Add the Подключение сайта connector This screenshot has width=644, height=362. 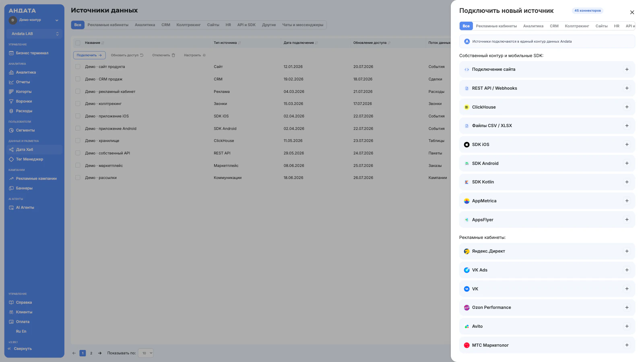[x=627, y=70]
